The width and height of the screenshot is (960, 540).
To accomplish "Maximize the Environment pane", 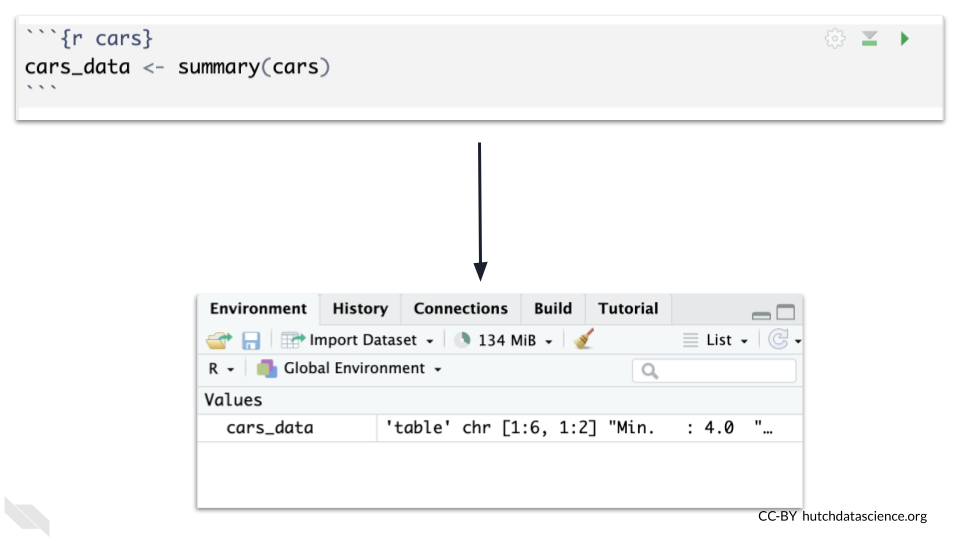I will tap(785, 313).
